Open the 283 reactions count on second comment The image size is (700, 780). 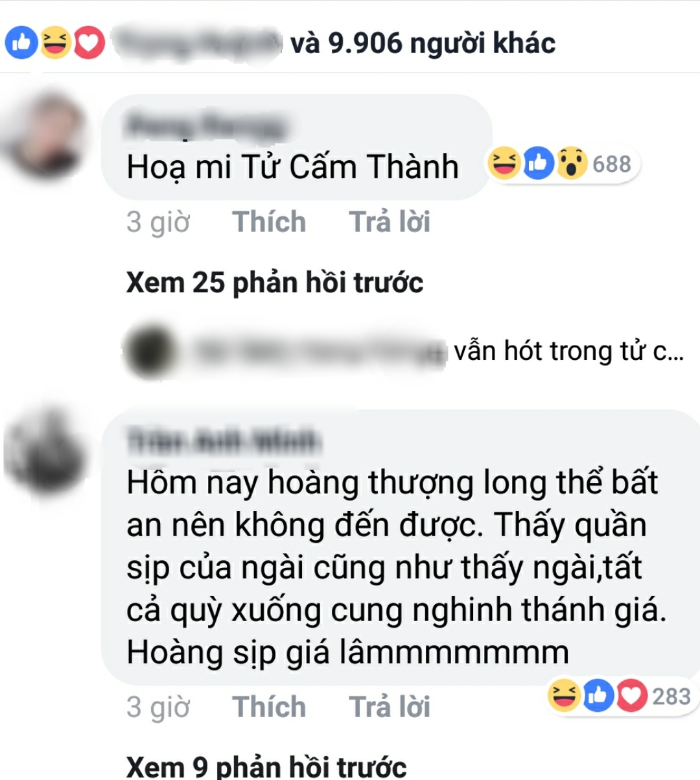[x=671, y=696]
